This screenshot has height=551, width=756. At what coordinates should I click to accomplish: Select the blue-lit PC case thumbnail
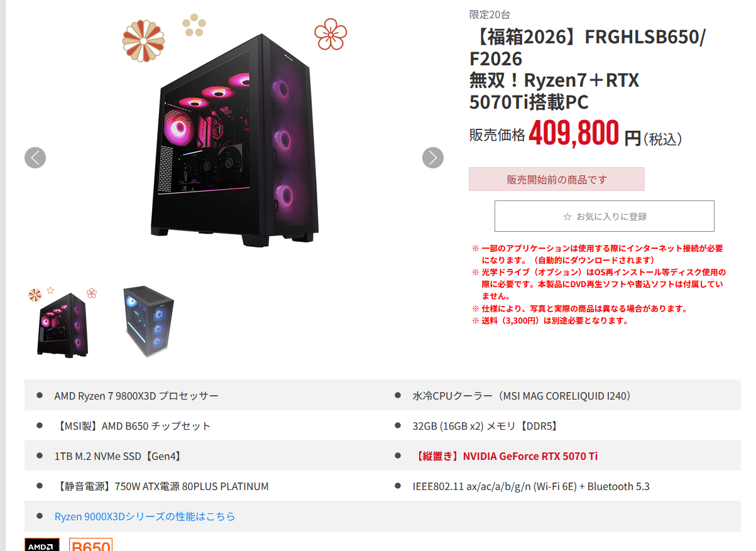point(148,322)
